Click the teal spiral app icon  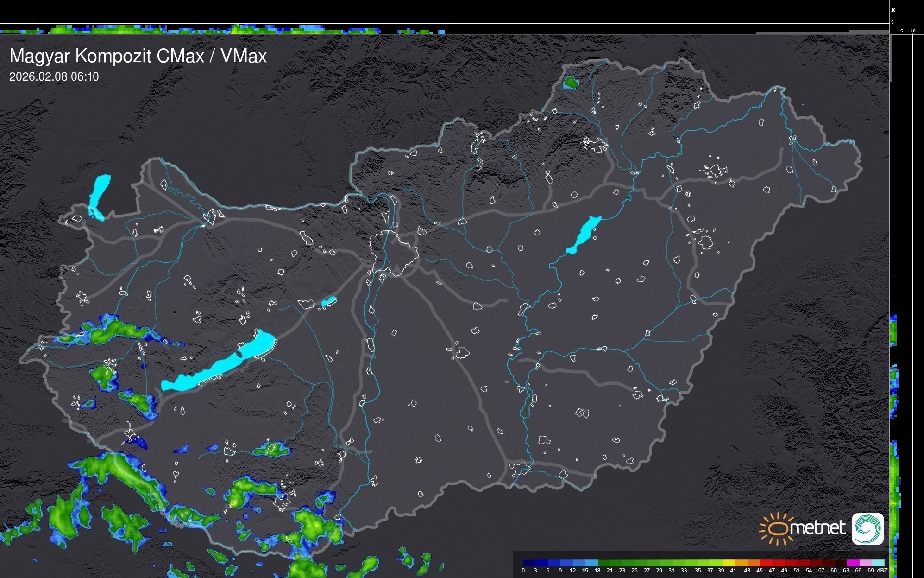867,528
